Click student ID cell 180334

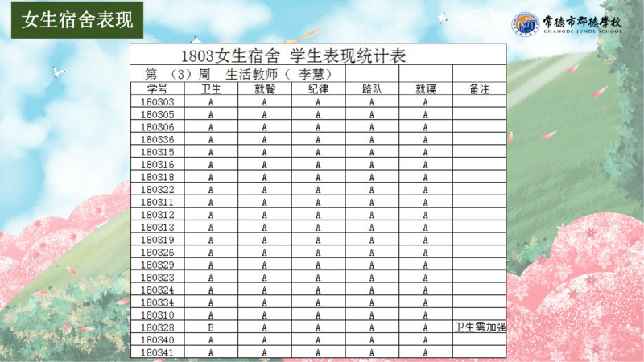(158, 302)
